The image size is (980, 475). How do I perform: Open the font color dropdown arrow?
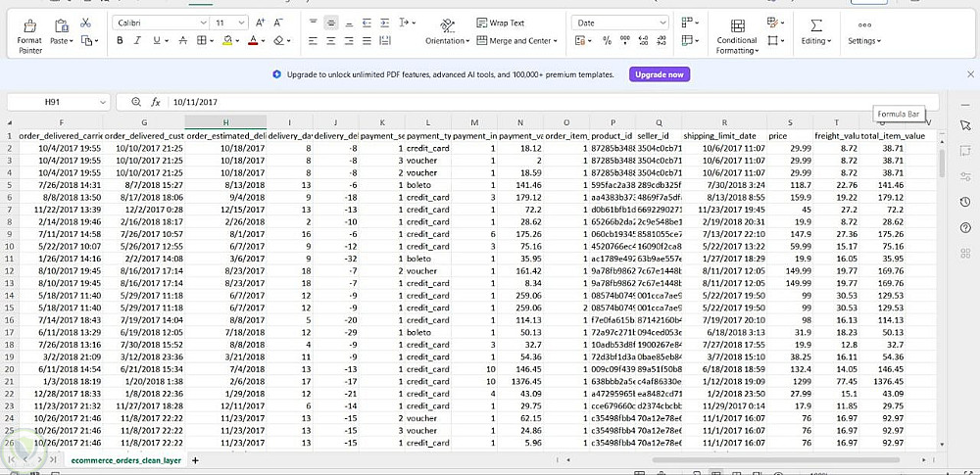263,41
